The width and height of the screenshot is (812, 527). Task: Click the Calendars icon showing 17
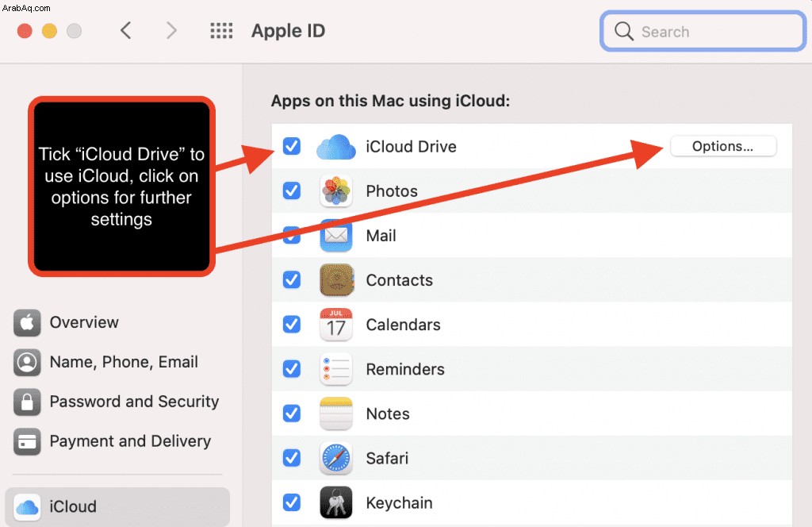(x=336, y=325)
